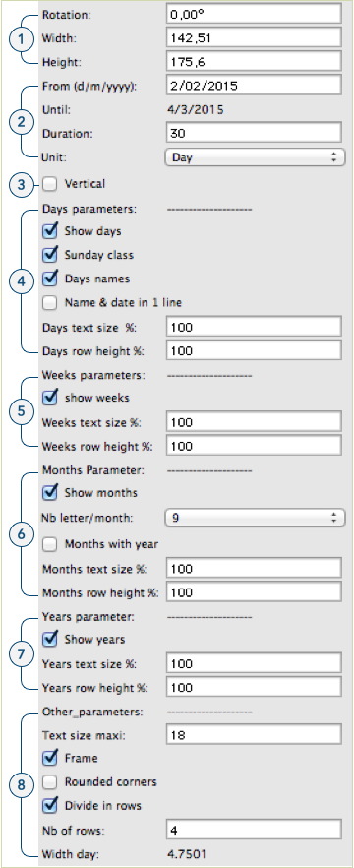354x868 pixels.
Task: Toggle Show months checkbox
Action: point(50,492)
